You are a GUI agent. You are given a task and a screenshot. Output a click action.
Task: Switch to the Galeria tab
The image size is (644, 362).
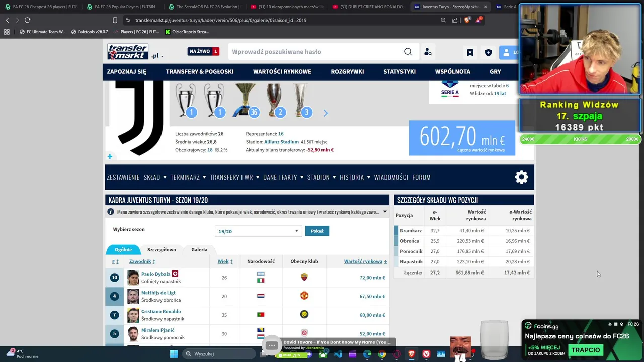tap(199, 250)
